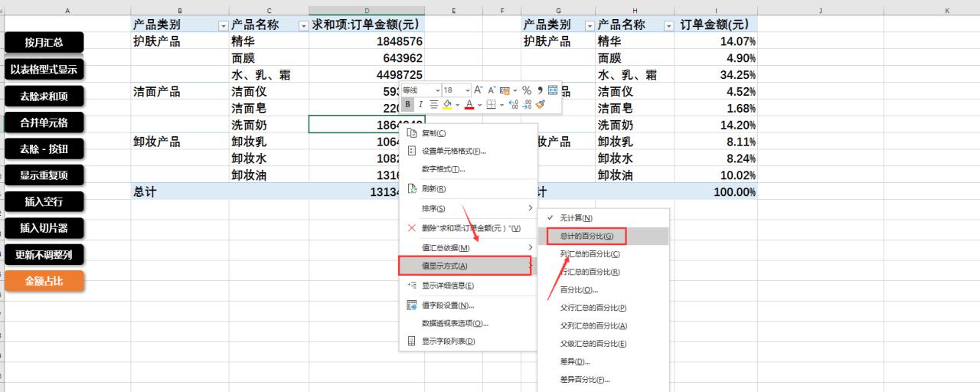
Task: Click the 以表格型式显示 button
Action: click(x=44, y=70)
